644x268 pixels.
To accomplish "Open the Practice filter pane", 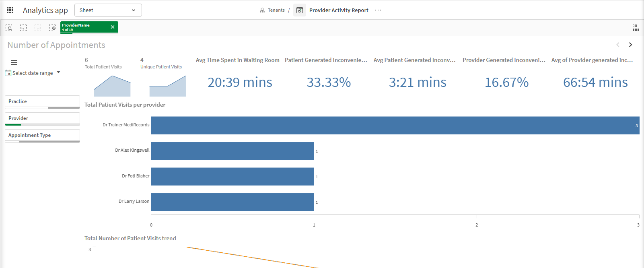I will [x=42, y=102].
